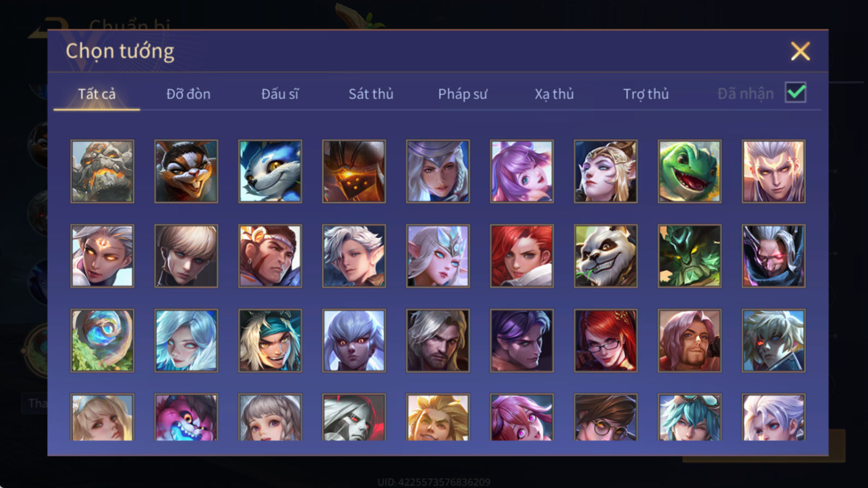Select the Đấu sĩ tab
Screen dimensions: 868x488
pos(280,94)
